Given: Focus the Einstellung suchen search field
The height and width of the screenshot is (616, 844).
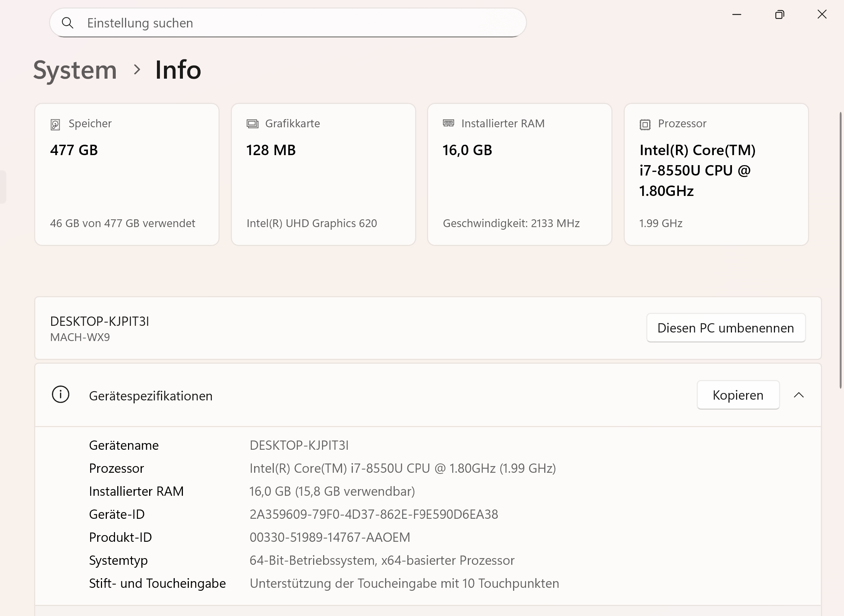Looking at the screenshot, I should (288, 23).
